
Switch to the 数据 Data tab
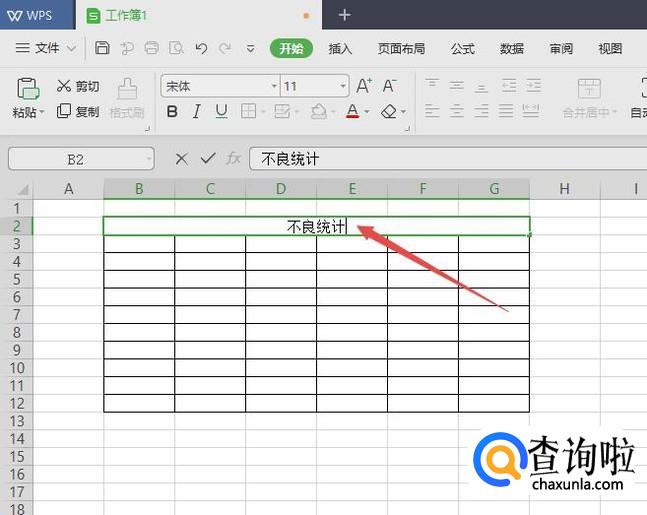tap(512, 49)
